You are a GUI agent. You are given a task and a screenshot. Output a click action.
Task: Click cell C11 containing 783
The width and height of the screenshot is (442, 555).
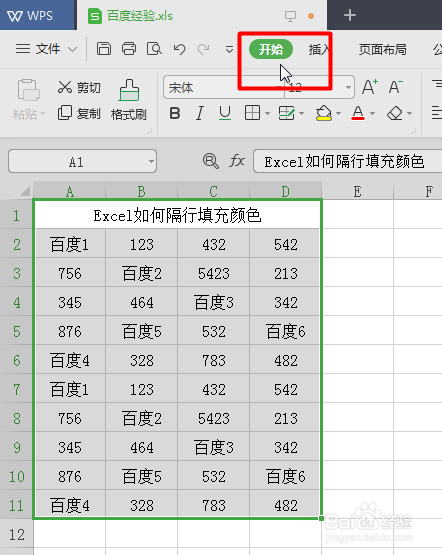pyautogui.click(x=213, y=505)
